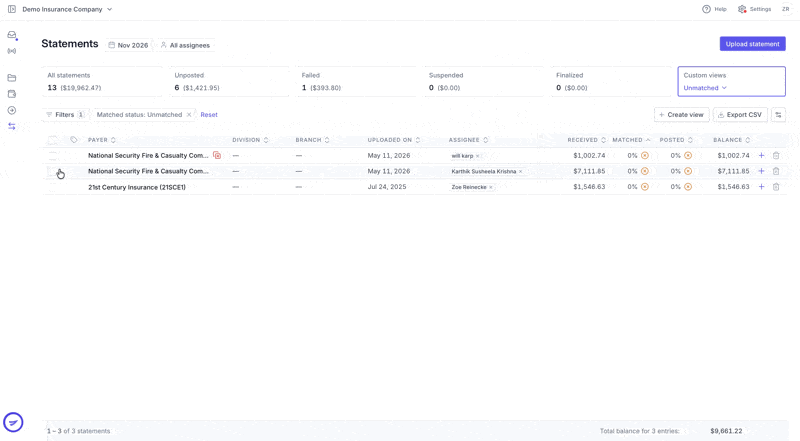800x441 pixels.
Task: Open the Nov 2026 date picker
Action: (129, 45)
